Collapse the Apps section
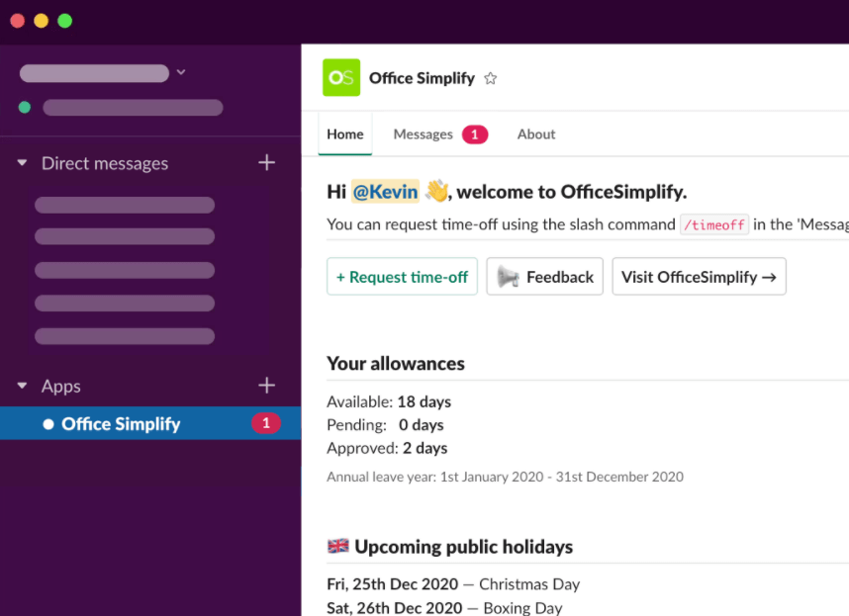 tap(22, 386)
